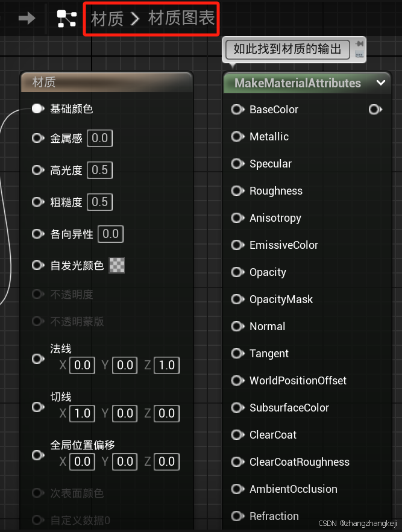Click the 切线 input pin
This screenshot has width=402, height=532.
point(38,407)
